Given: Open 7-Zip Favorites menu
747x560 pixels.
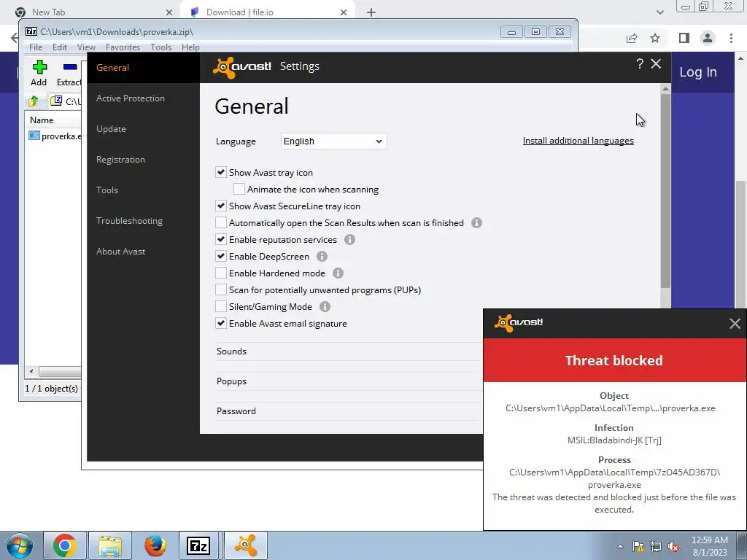Looking at the screenshot, I should 123,47.
